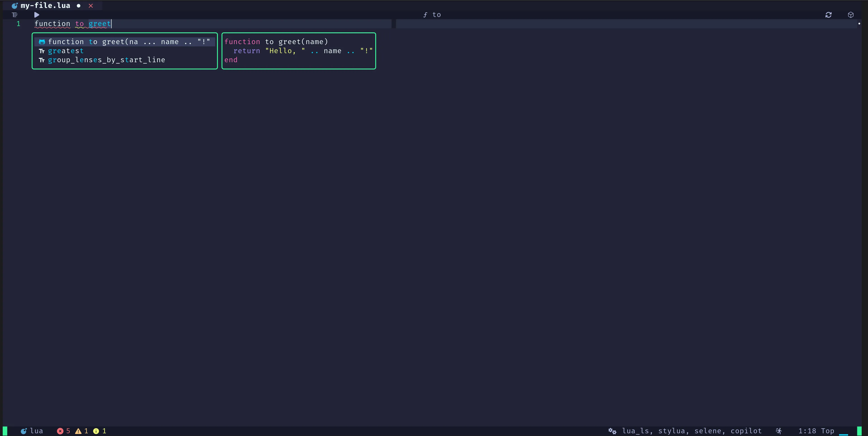Image resolution: width=868 pixels, height=436 pixels.
Task: Click the outline list icon below the tab
Action: click(x=14, y=15)
